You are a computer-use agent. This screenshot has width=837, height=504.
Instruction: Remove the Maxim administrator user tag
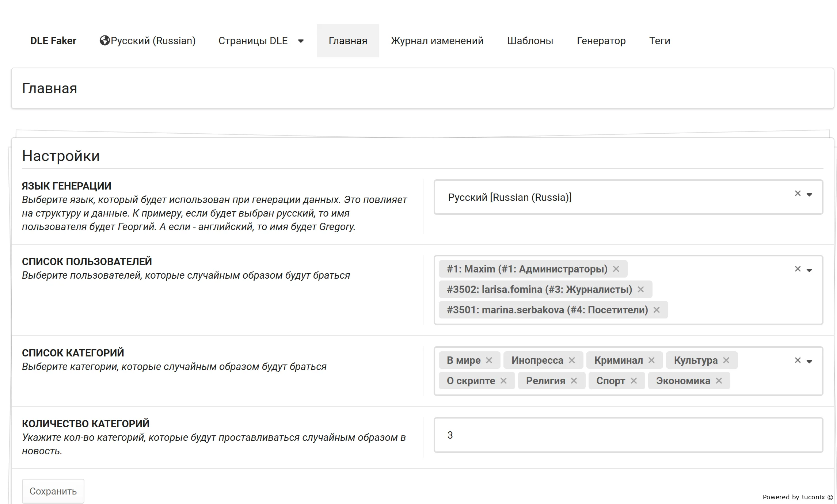(616, 269)
